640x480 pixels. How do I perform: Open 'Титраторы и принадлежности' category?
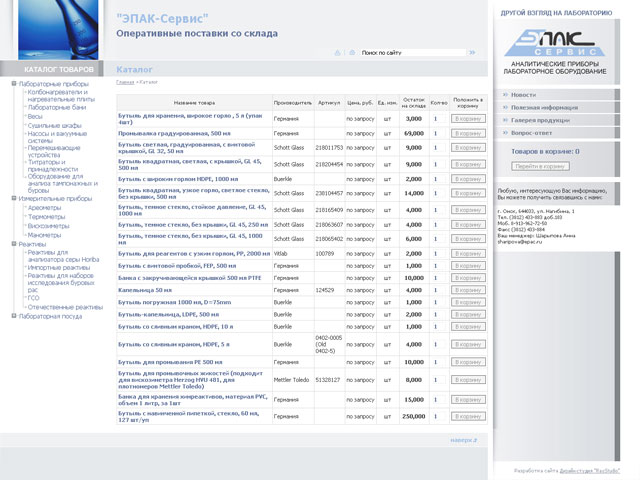click(53, 165)
